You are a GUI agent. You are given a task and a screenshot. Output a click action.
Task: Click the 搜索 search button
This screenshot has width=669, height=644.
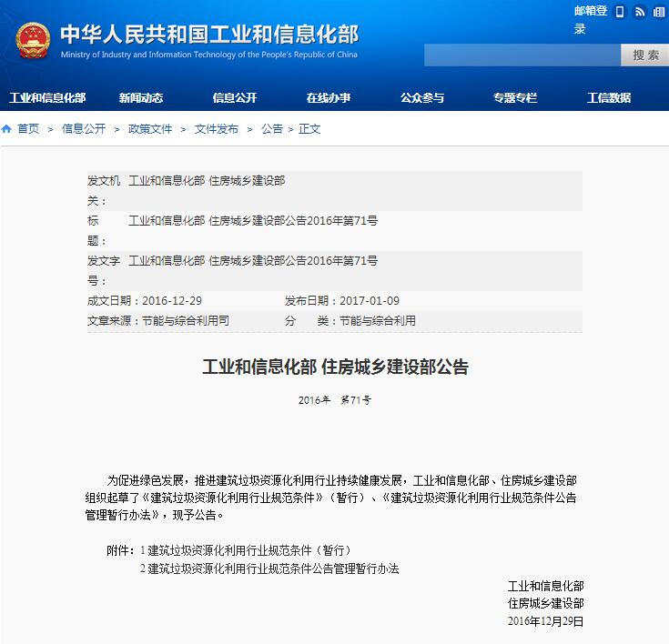(x=645, y=55)
